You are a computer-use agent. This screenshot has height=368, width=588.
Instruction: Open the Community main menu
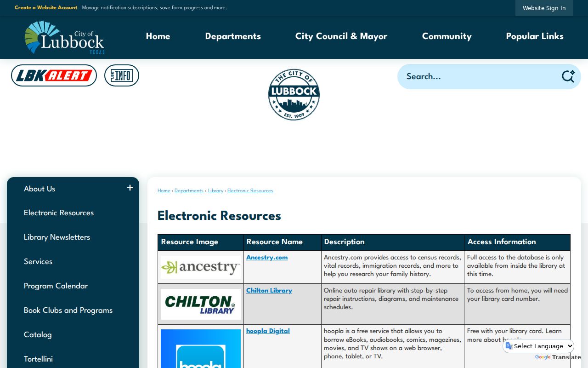[x=447, y=36]
